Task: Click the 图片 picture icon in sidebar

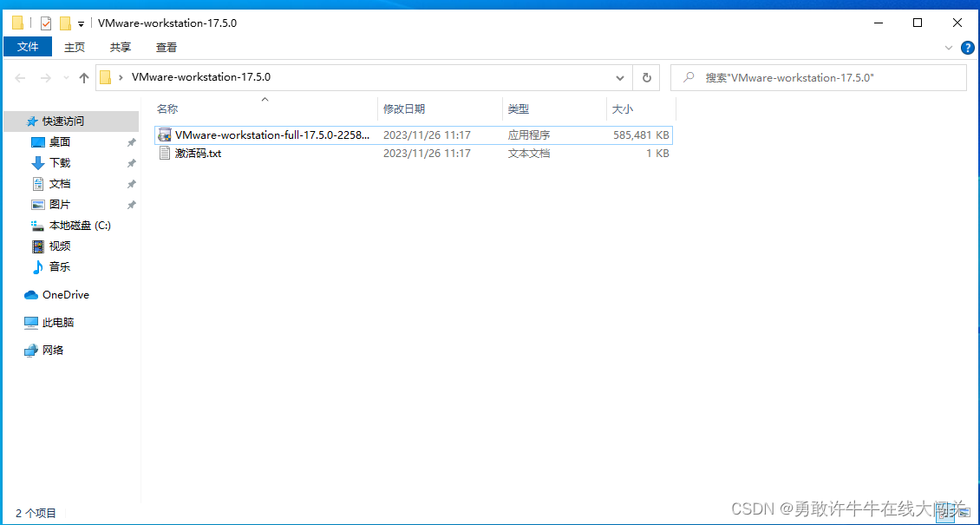Action: (x=38, y=205)
